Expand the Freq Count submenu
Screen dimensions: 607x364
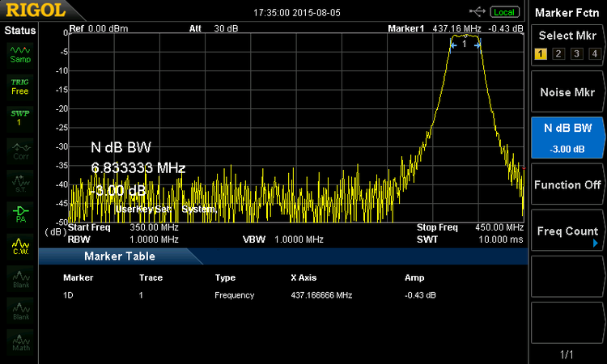click(568, 231)
